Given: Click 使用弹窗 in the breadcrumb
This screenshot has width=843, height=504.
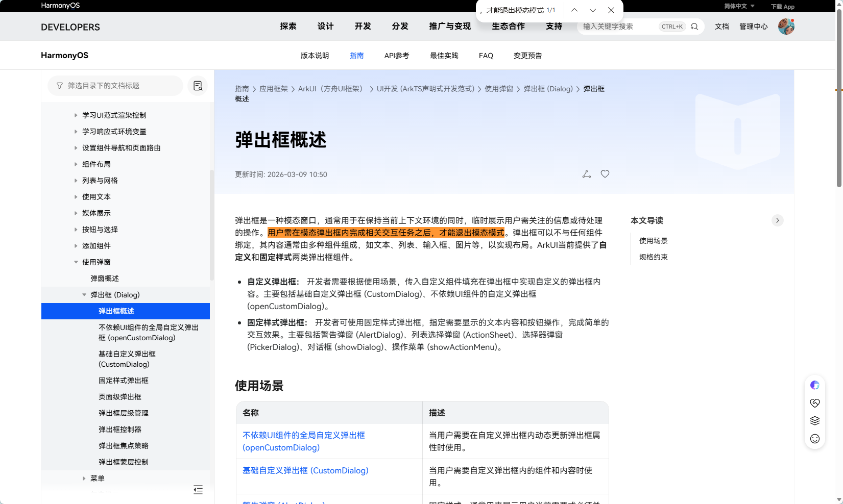Looking at the screenshot, I should (x=499, y=89).
